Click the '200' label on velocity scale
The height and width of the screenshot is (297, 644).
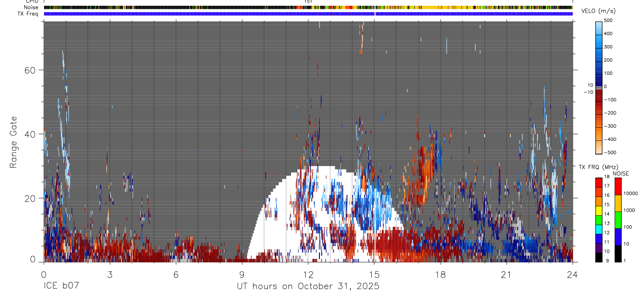(608, 60)
